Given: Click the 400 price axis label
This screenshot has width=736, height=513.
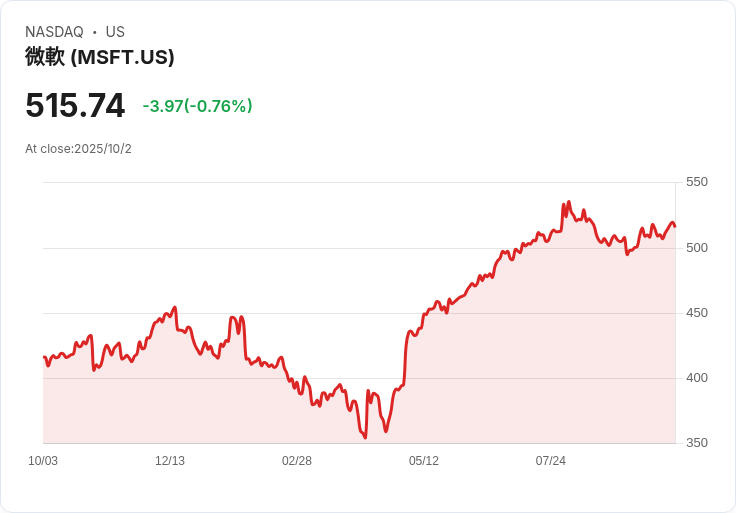Looking at the screenshot, I should point(697,378).
